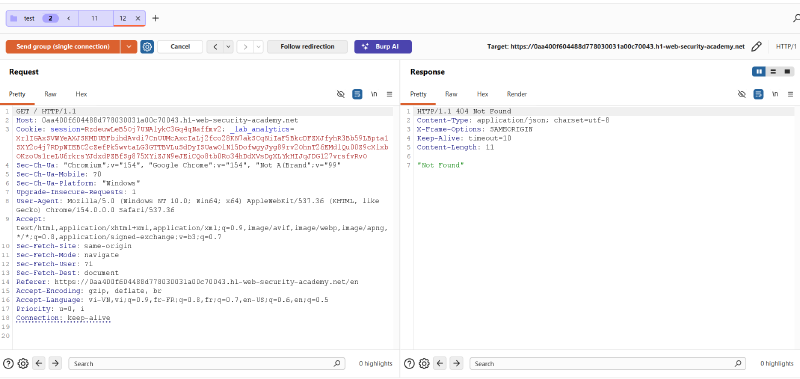
Task: Click Request panel 0 highlights label
Action: 375,364
